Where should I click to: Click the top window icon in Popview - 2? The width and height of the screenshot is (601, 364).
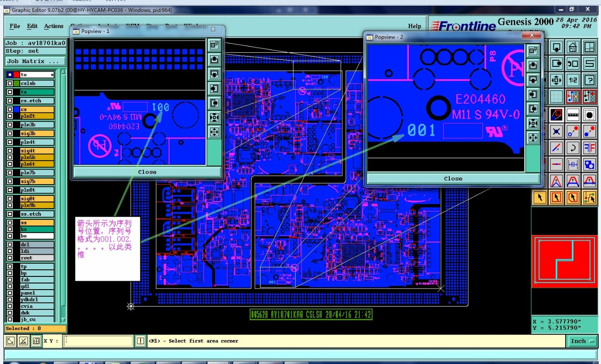[x=533, y=50]
